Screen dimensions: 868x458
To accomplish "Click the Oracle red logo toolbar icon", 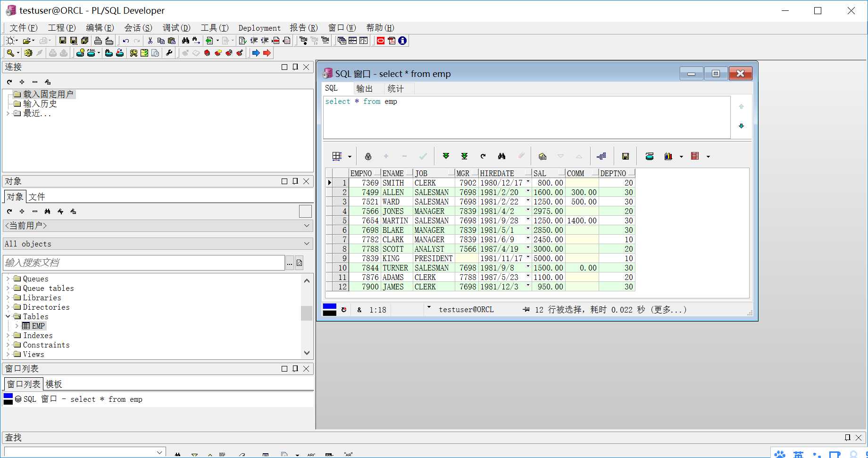I will (380, 41).
